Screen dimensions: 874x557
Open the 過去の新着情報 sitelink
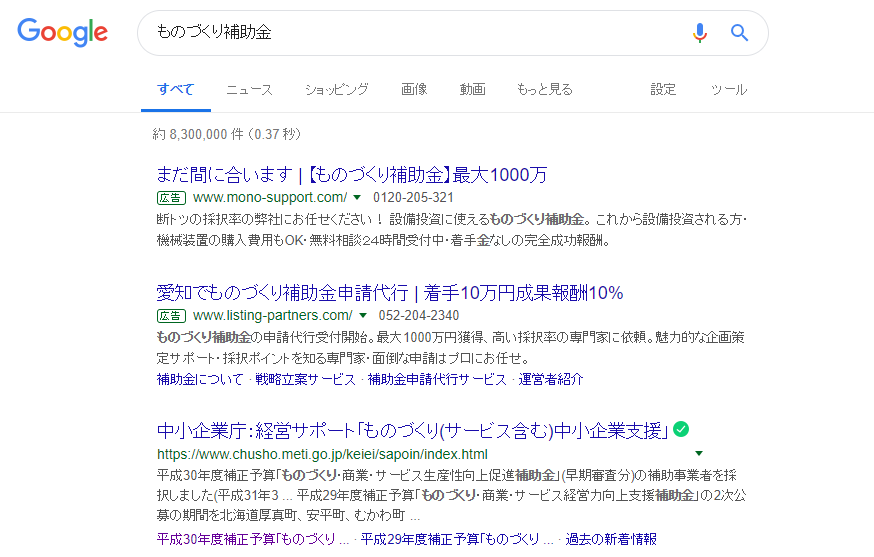coord(611,539)
